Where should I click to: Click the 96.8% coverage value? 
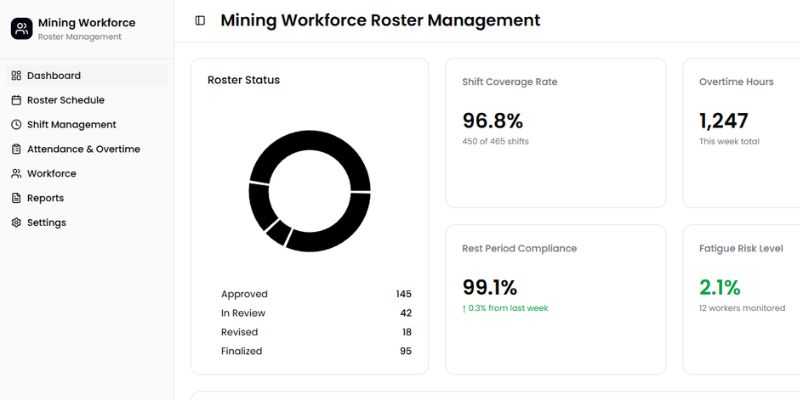coord(493,121)
